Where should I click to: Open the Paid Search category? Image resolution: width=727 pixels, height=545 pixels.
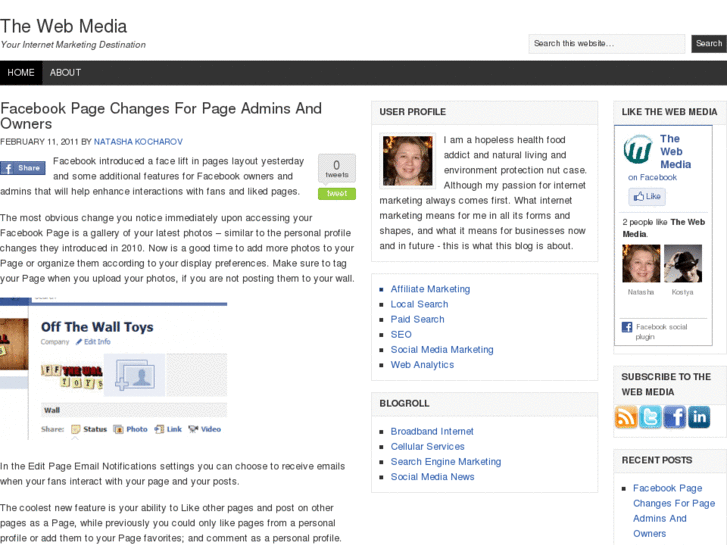[417, 320]
